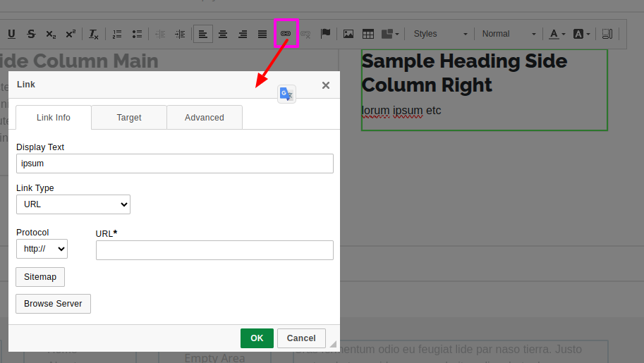Click the Remove Format icon

94,34
